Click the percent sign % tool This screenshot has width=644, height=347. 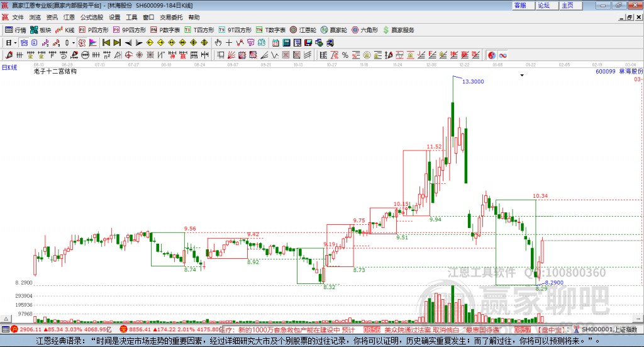point(345,55)
